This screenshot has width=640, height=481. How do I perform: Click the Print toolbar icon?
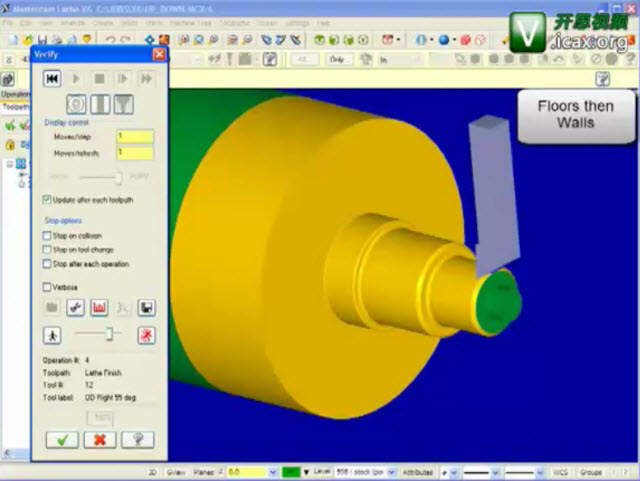[x=57, y=40]
